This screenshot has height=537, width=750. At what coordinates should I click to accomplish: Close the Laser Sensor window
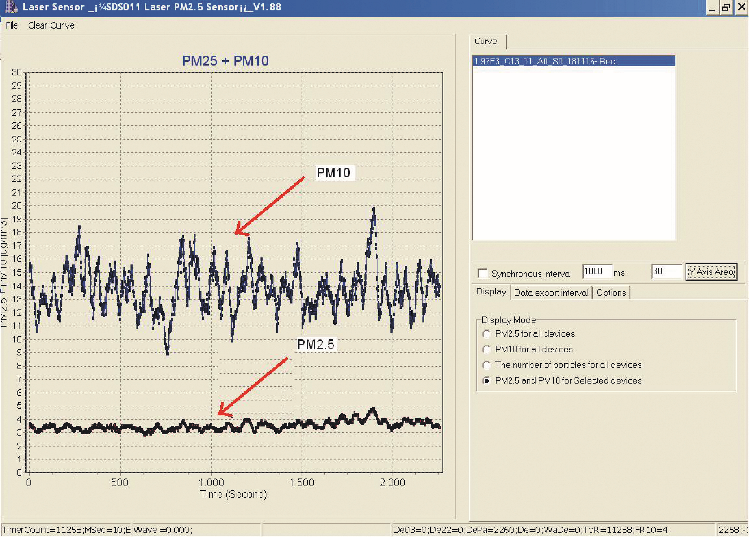click(x=740, y=7)
